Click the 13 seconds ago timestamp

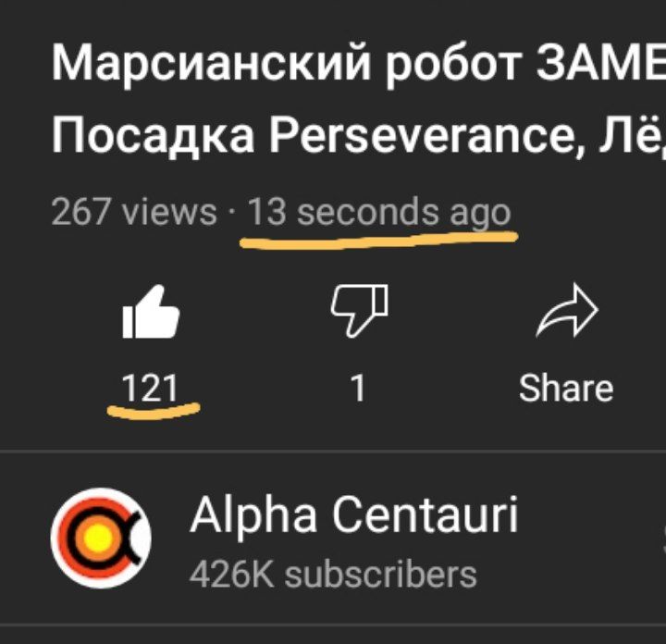[379, 213]
